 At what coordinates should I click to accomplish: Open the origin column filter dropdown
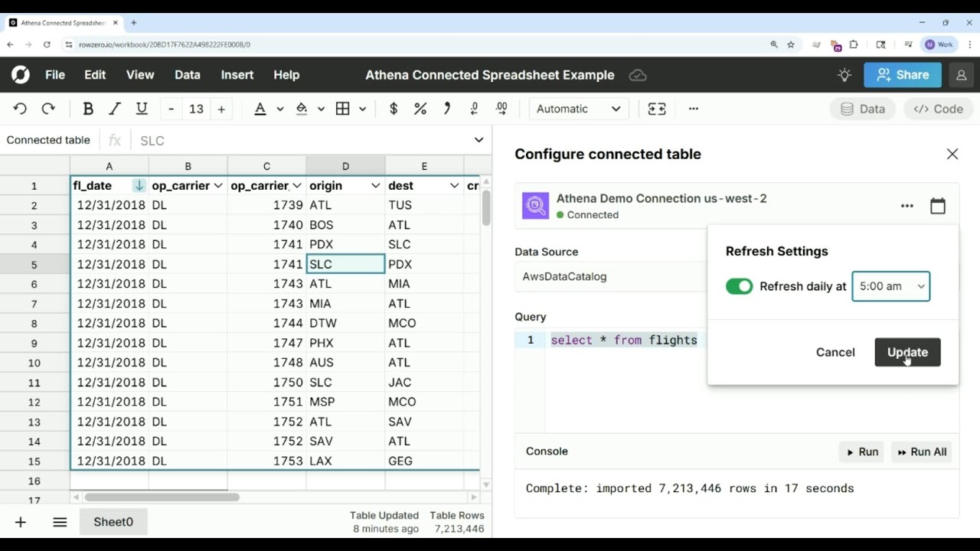coord(376,186)
